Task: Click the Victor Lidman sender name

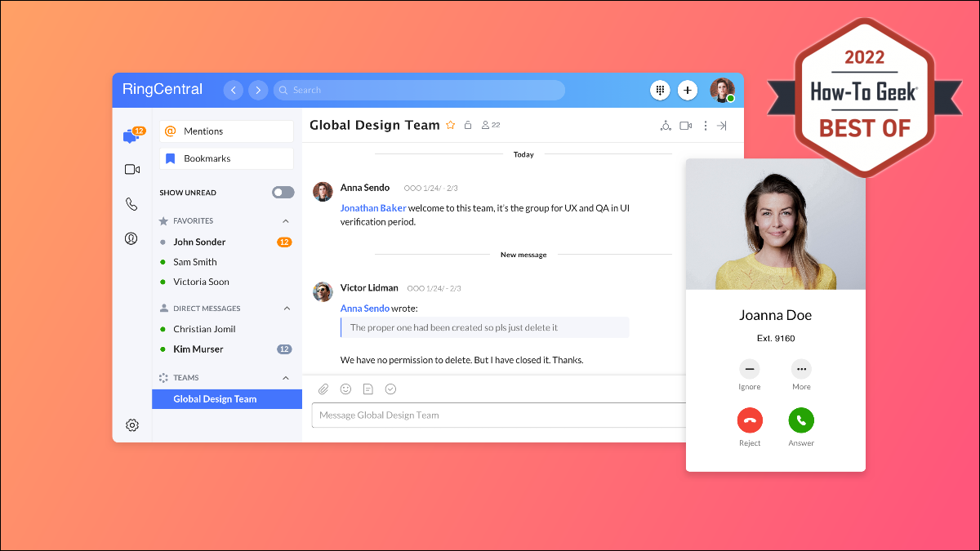Action: click(369, 288)
